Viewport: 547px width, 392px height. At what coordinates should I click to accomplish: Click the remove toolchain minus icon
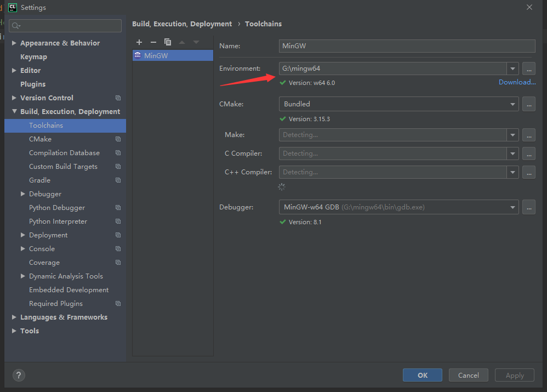[153, 42]
